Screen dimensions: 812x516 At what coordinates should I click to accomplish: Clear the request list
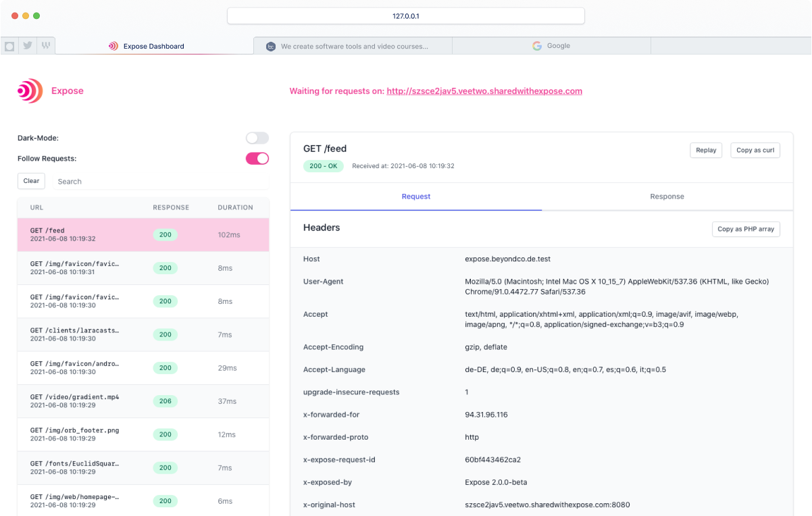click(x=31, y=181)
